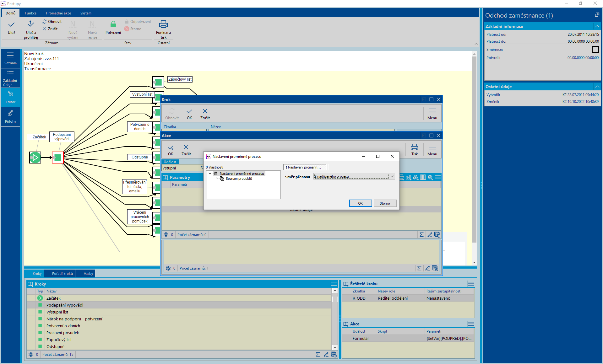Open the Přílohy attachments sidebar icon

10,113
